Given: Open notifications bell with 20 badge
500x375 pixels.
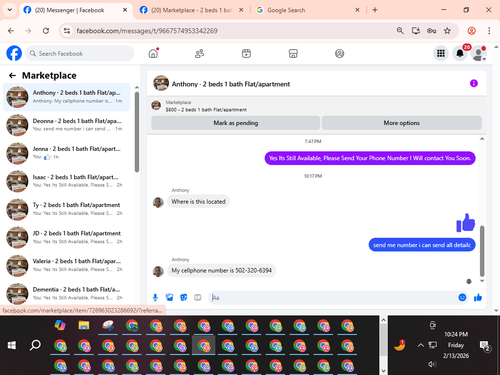Looking at the screenshot, I should click(460, 53).
